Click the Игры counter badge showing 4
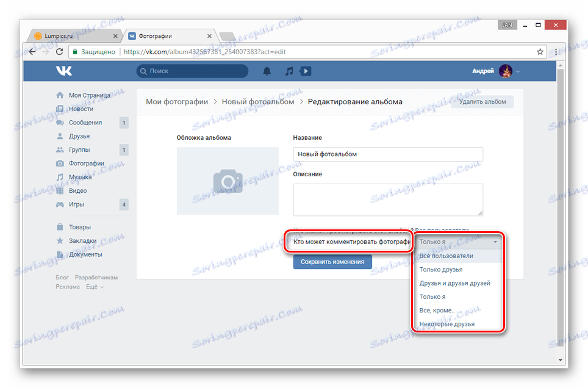This screenshot has height=388, width=588. (x=124, y=204)
